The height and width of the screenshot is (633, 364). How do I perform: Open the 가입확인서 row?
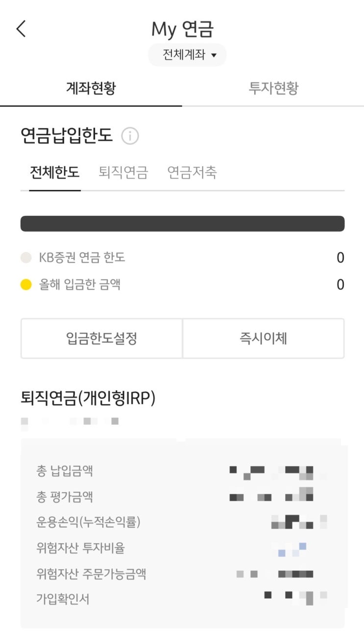click(182, 599)
